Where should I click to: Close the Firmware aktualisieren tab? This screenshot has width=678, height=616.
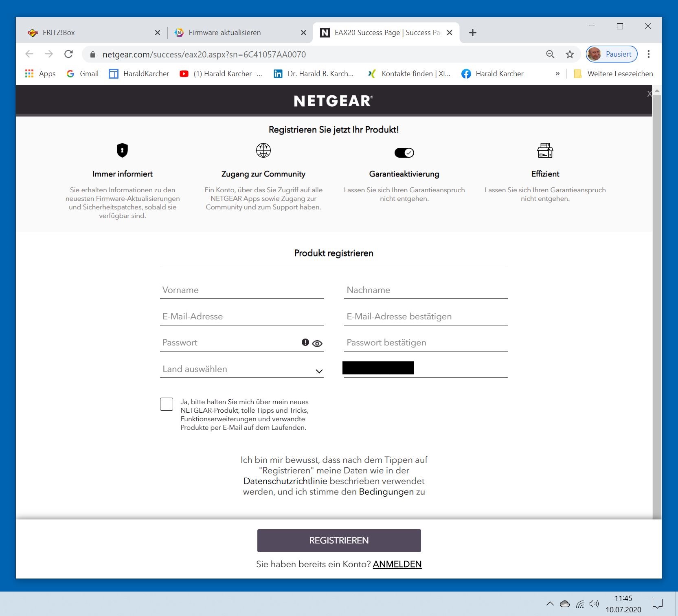pyautogui.click(x=303, y=33)
